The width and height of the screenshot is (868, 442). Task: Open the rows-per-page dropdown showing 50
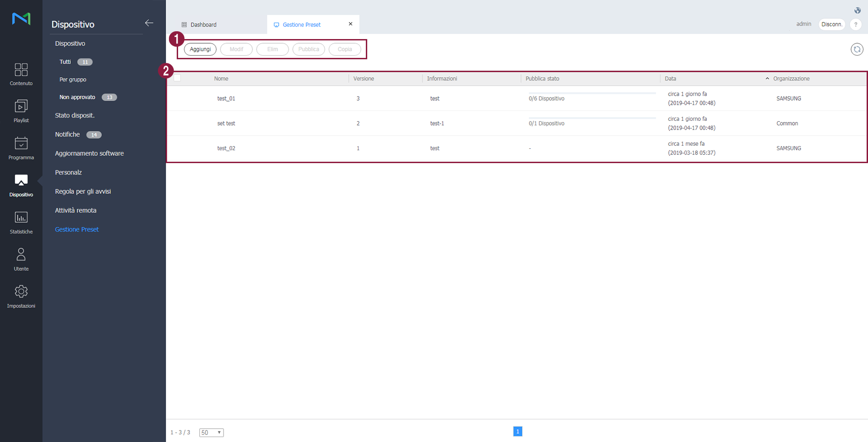[x=211, y=432]
